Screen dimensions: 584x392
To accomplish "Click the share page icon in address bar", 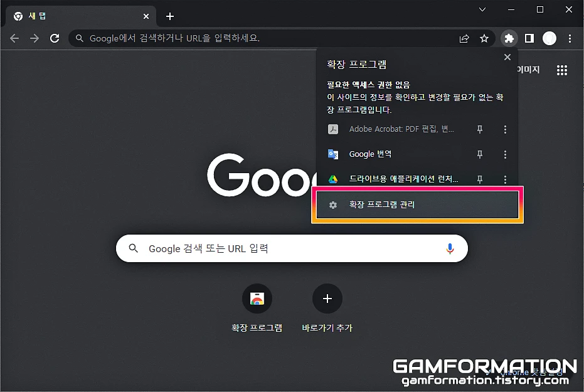I will coord(464,38).
